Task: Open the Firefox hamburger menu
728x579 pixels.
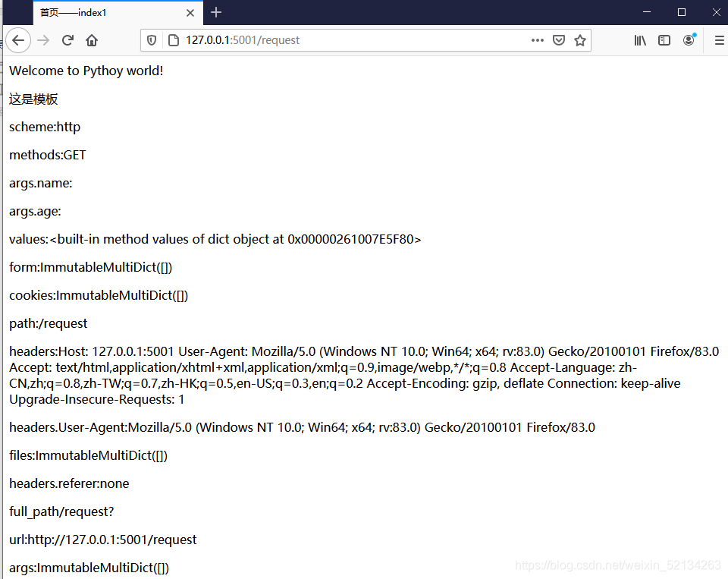Action: (x=719, y=40)
